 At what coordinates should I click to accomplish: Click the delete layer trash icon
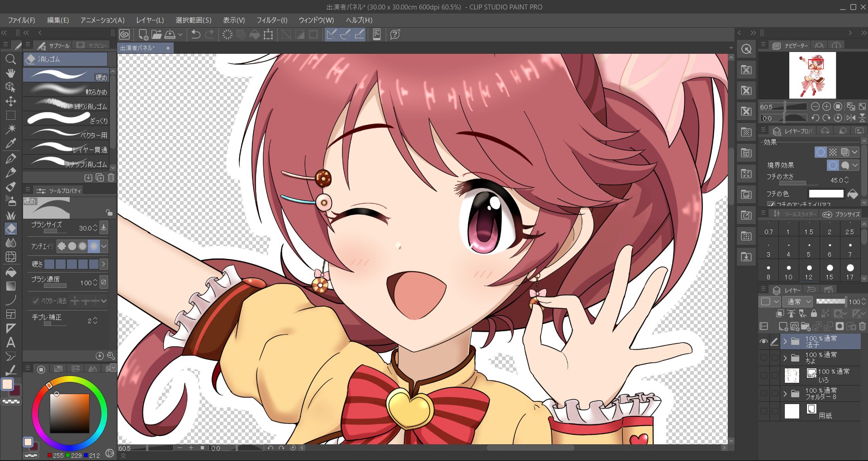click(862, 326)
